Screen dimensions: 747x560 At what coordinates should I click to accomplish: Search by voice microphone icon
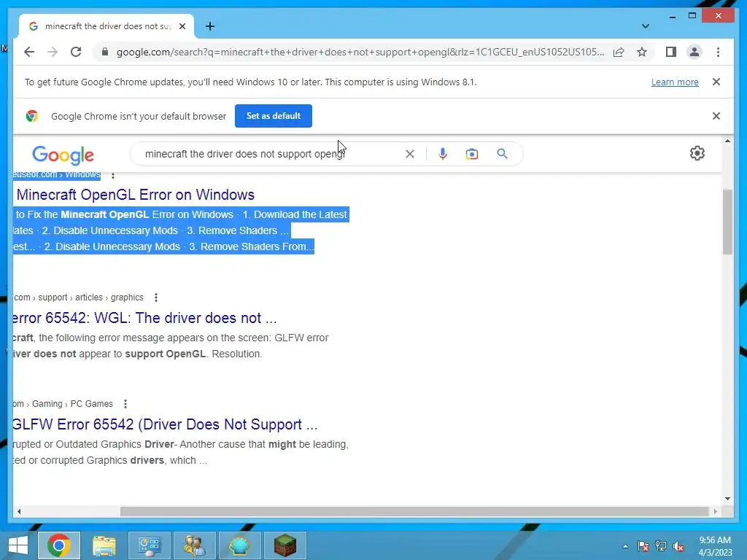click(443, 154)
